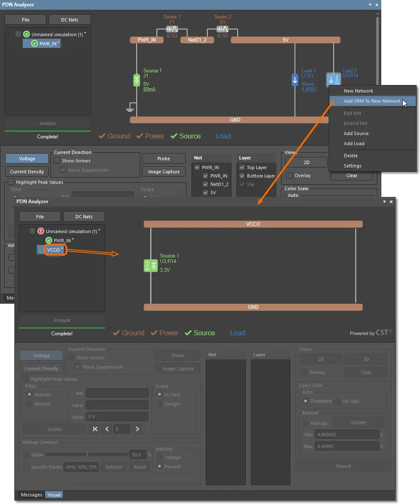Check the Unnamed simulation checkbox in back window
Image resolution: width=420 pixels, height=504 pixels.
(x=18, y=34)
